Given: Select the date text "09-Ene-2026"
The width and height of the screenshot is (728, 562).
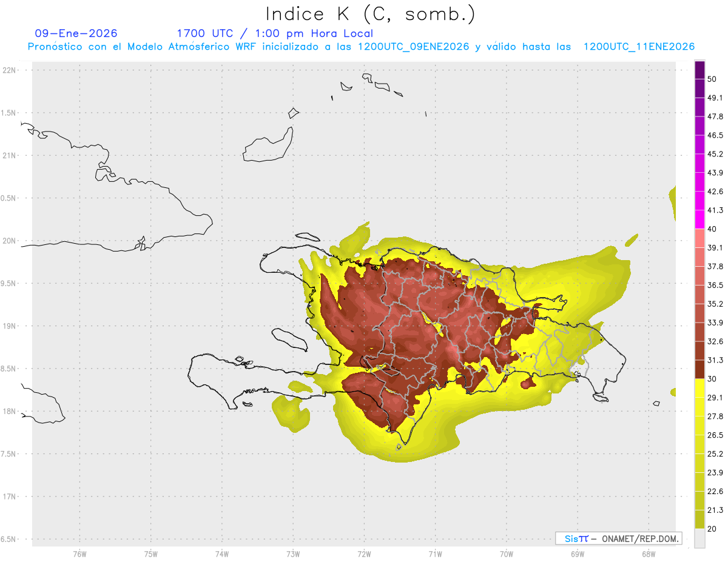Looking at the screenshot, I should click(x=76, y=33).
